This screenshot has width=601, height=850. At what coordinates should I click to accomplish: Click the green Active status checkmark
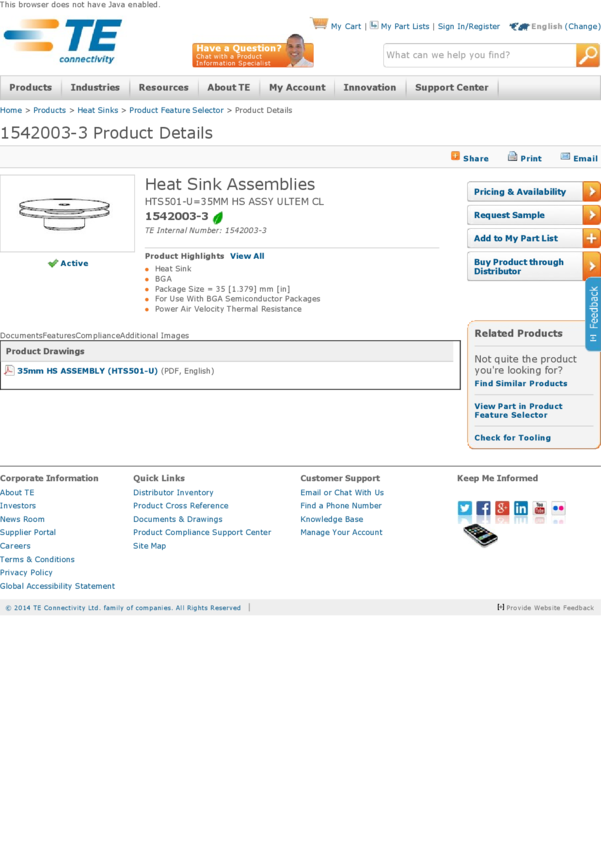[53, 263]
